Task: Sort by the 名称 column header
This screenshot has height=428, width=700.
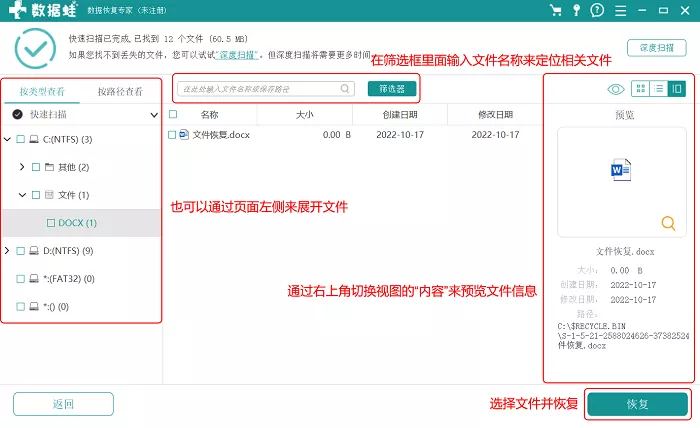Action: (x=209, y=115)
